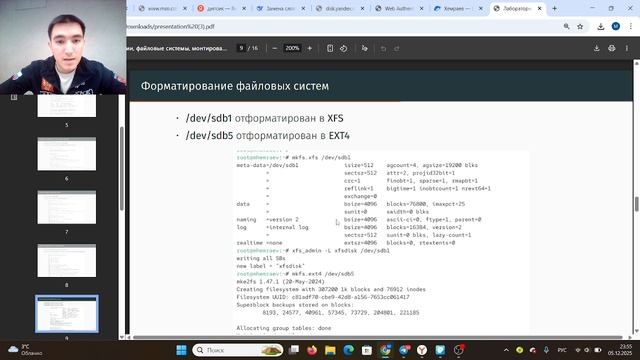Click the "/dev/sdb1" text on the slide
The height and width of the screenshot is (360, 640).
tap(209, 118)
